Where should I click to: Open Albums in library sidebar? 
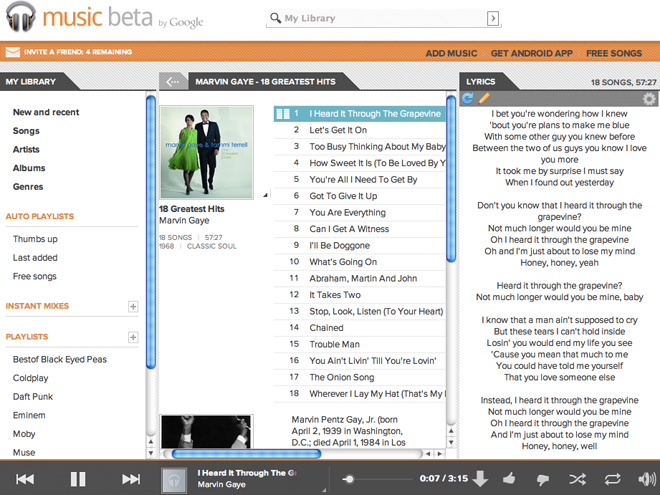click(29, 168)
